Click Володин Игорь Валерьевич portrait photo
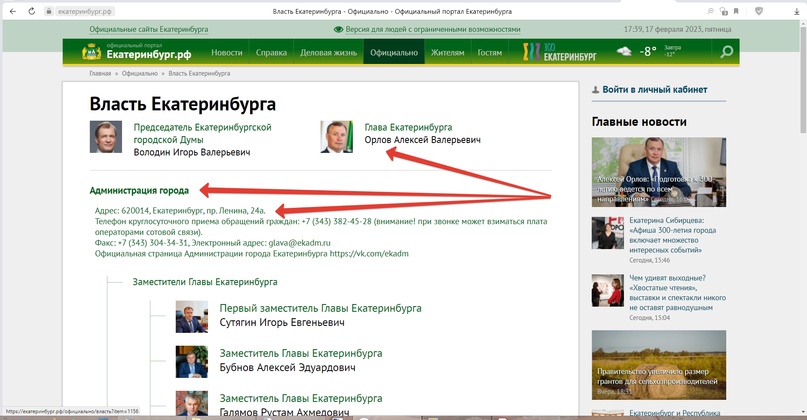 click(x=106, y=137)
